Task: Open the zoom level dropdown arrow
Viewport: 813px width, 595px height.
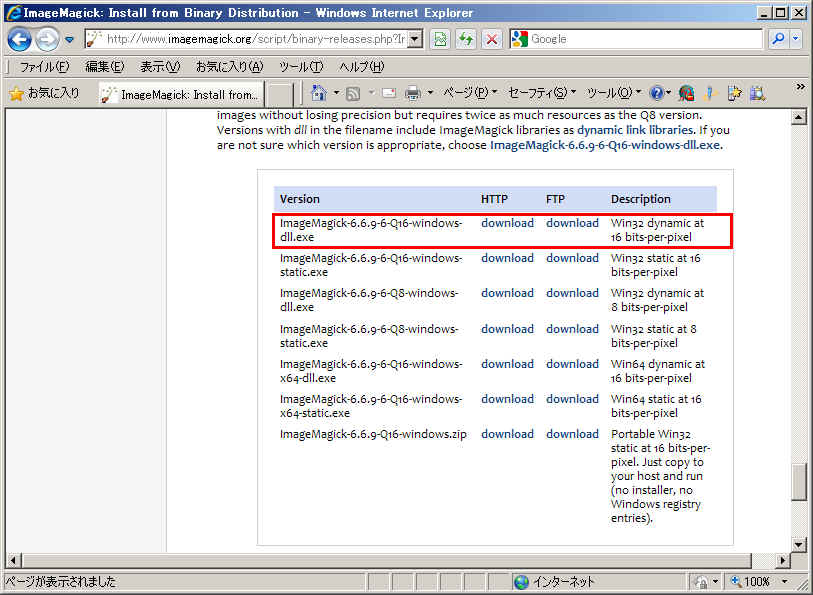Action: click(784, 582)
